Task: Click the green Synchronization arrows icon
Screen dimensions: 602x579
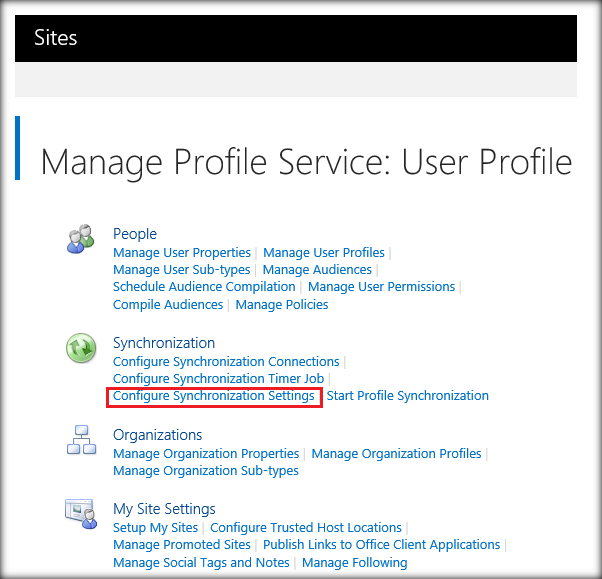Action: click(81, 348)
